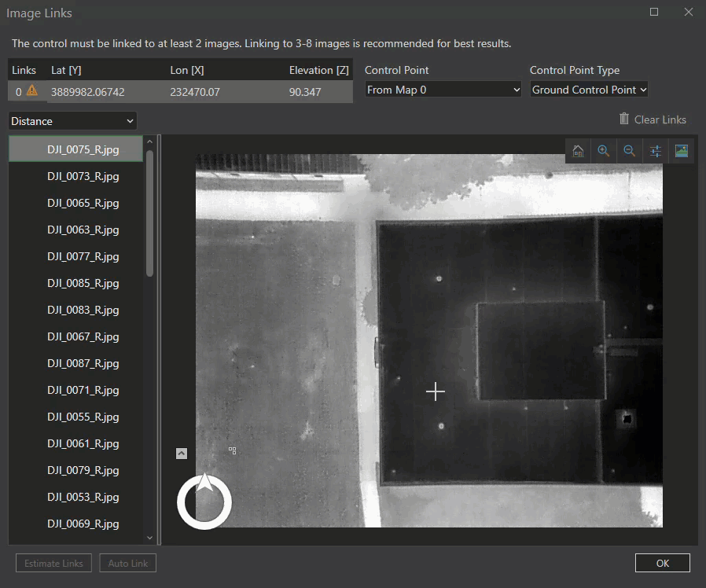Click the raster image display icon
706x588 pixels.
(681, 150)
